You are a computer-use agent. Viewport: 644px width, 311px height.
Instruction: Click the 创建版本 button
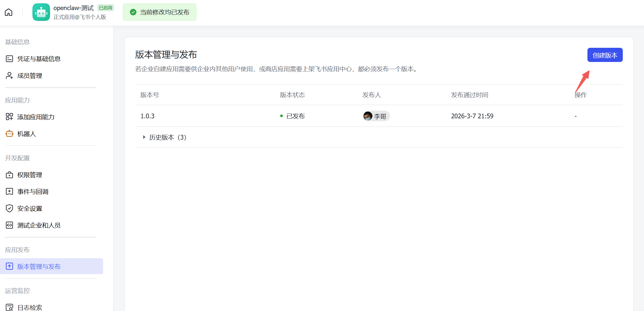(605, 55)
